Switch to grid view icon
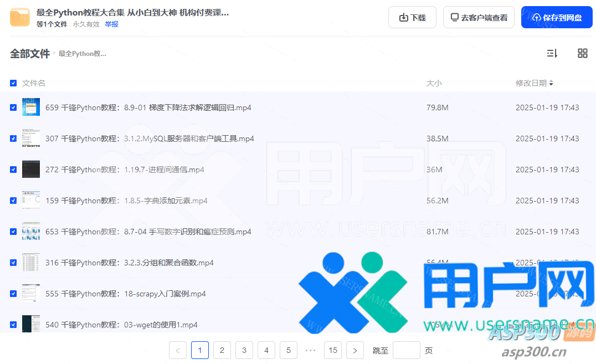Image resolution: width=596 pixels, height=364 pixels. coord(582,53)
